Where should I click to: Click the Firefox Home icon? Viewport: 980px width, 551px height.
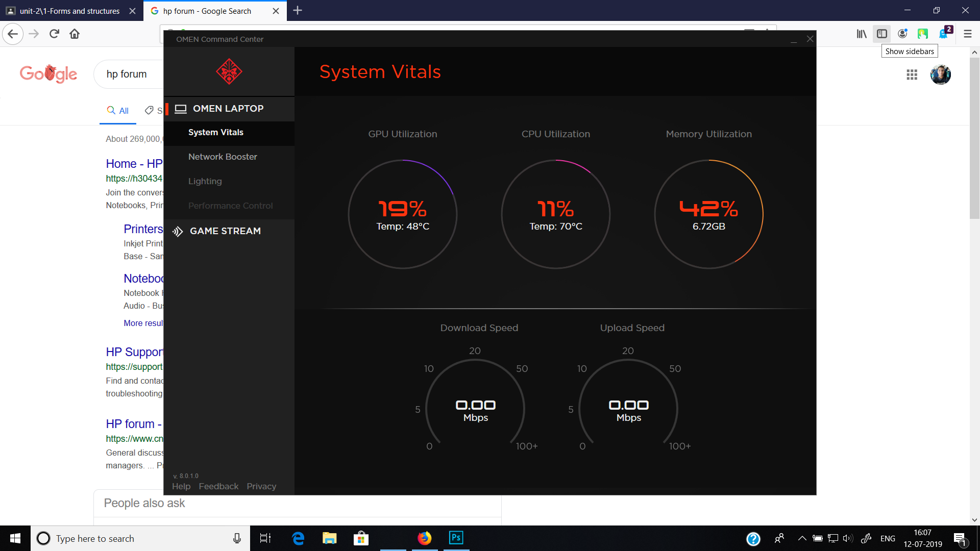(x=75, y=34)
